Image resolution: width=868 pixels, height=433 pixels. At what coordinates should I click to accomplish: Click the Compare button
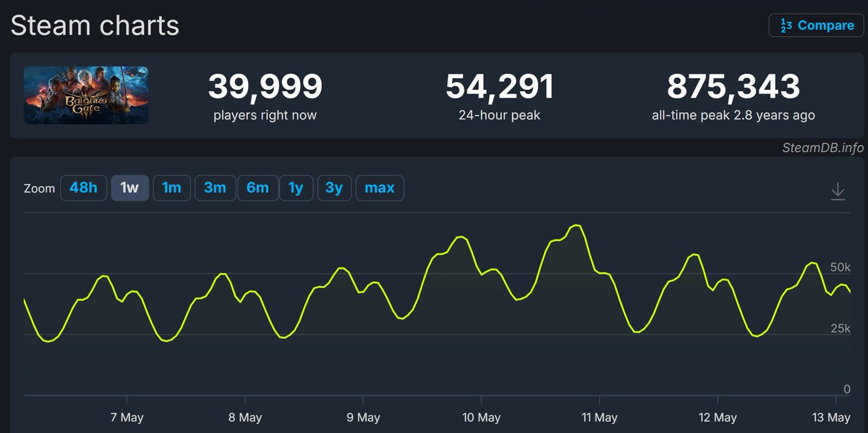point(816,25)
